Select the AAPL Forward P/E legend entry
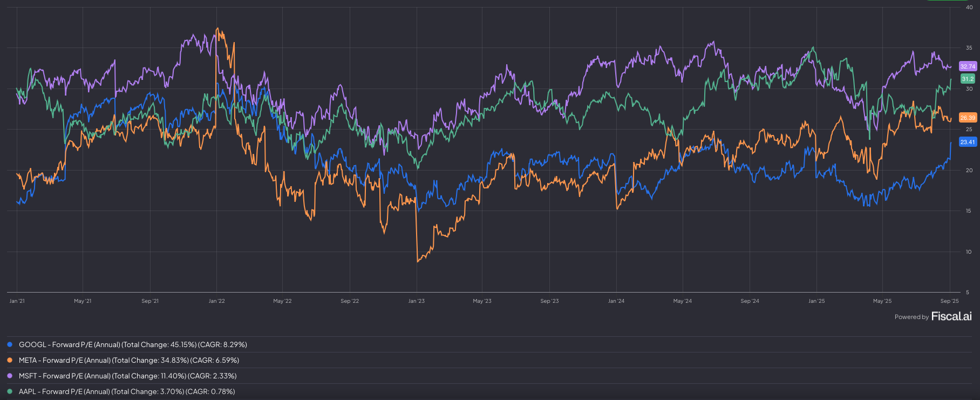980x400 pixels. pyautogui.click(x=127, y=391)
